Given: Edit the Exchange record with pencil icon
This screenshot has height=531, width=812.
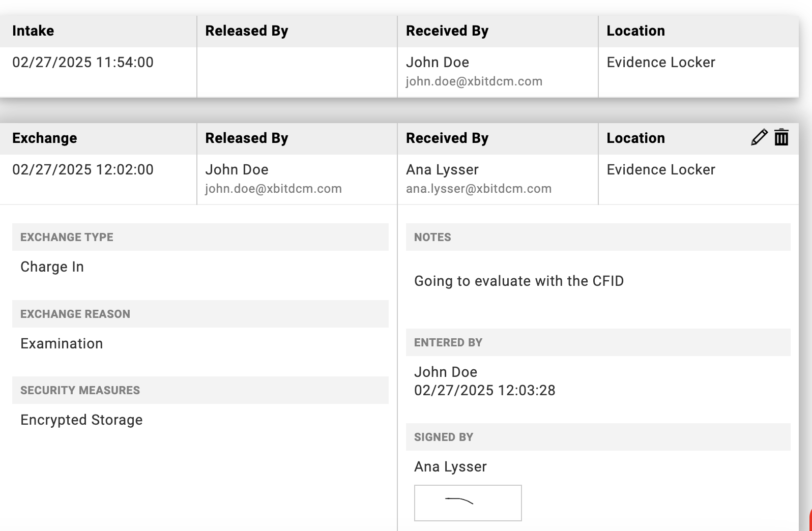Looking at the screenshot, I should tap(759, 138).
